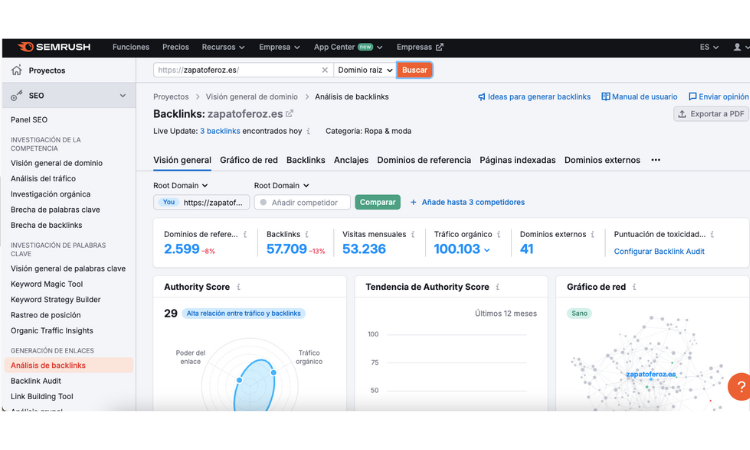
Task: Open Configurar Backlink Audit link
Action: click(x=659, y=251)
